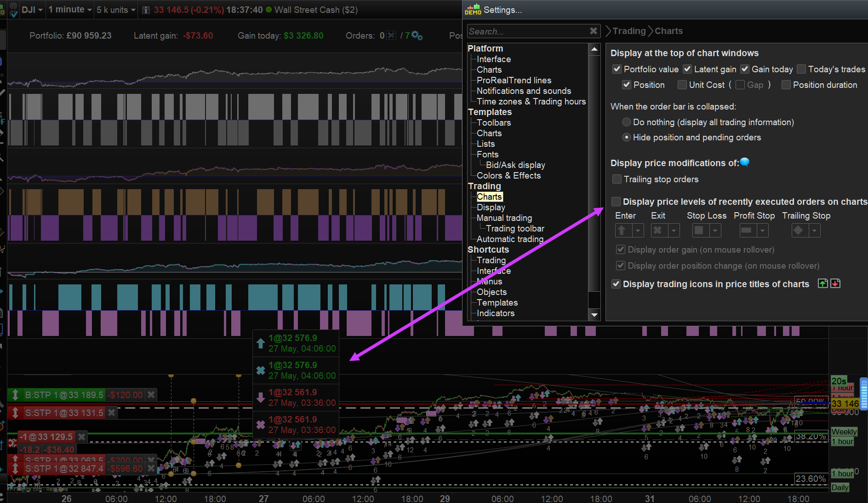Open Manual trading settings section

click(x=504, y=218)
